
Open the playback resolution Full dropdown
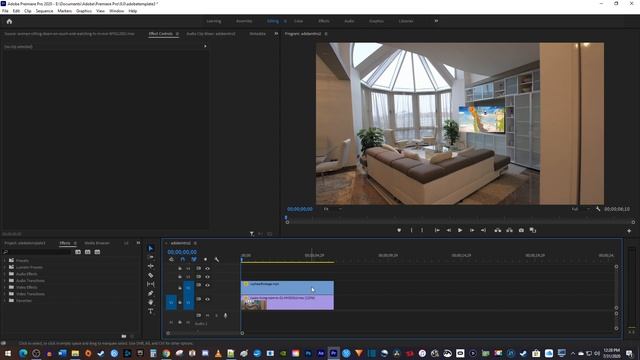[x=580, y=209]
